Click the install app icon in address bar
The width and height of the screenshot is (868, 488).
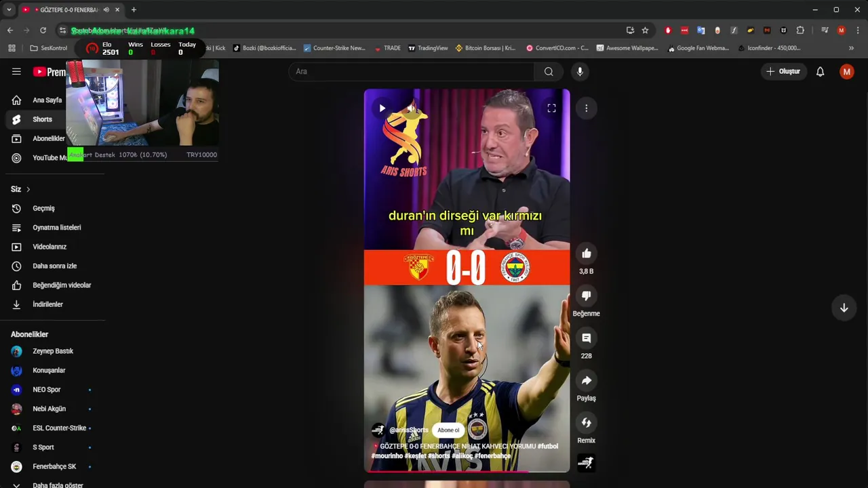click(x=630, y=30)
